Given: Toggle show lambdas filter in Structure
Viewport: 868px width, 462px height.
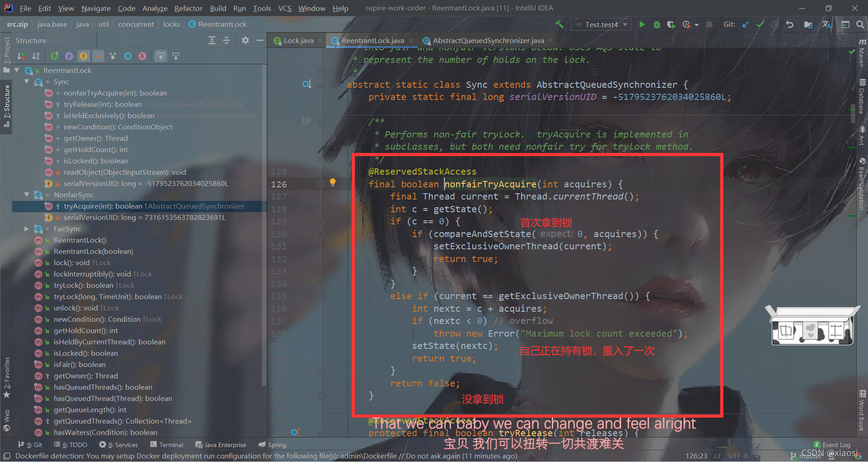Looking at the screenshot, I should coord(142,56).
